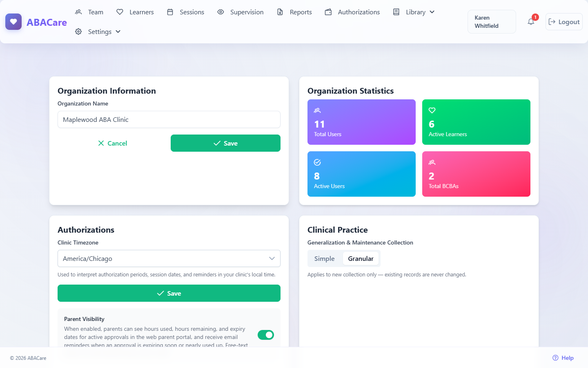Click the people icon on Total Users card
This screenshot has width=588, height=368.
(317, 110)
